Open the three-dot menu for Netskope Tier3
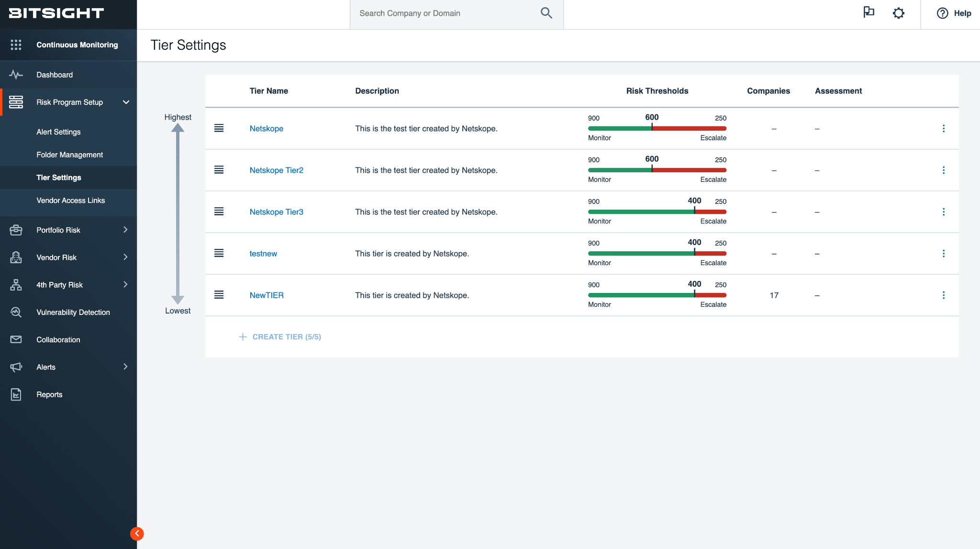Screen dimensions: 980x549 click(943, 212)
